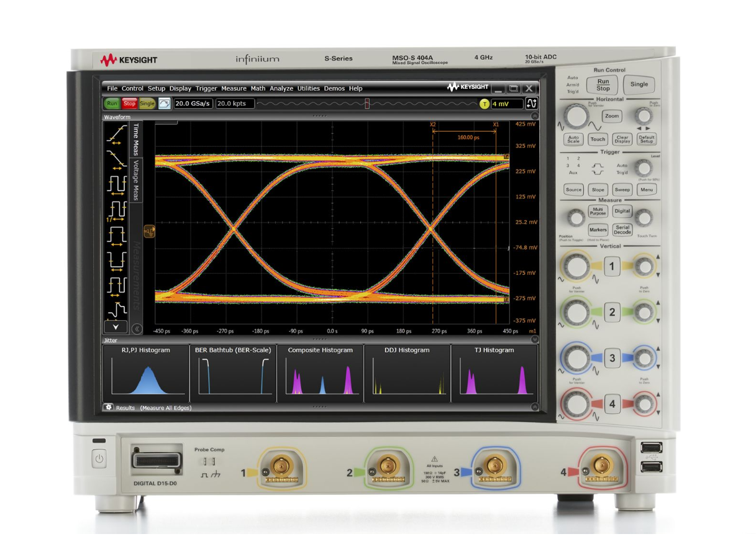The image size is (756, 539).
Task: Open the Analyze menu
Action: (x=281, y=88)
